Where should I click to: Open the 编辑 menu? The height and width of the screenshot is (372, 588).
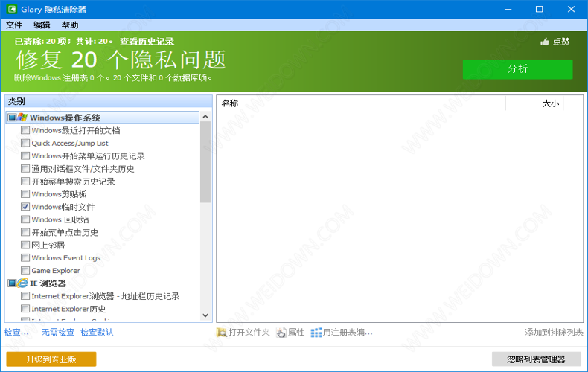(42, 25)
